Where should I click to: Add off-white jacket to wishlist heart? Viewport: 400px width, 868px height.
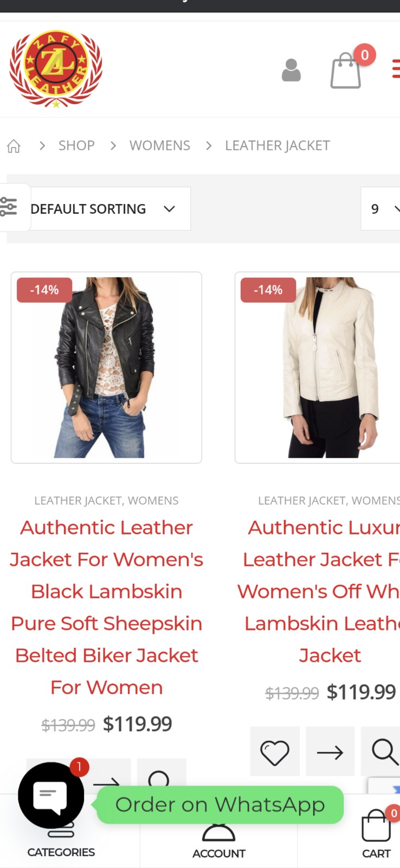275,751
